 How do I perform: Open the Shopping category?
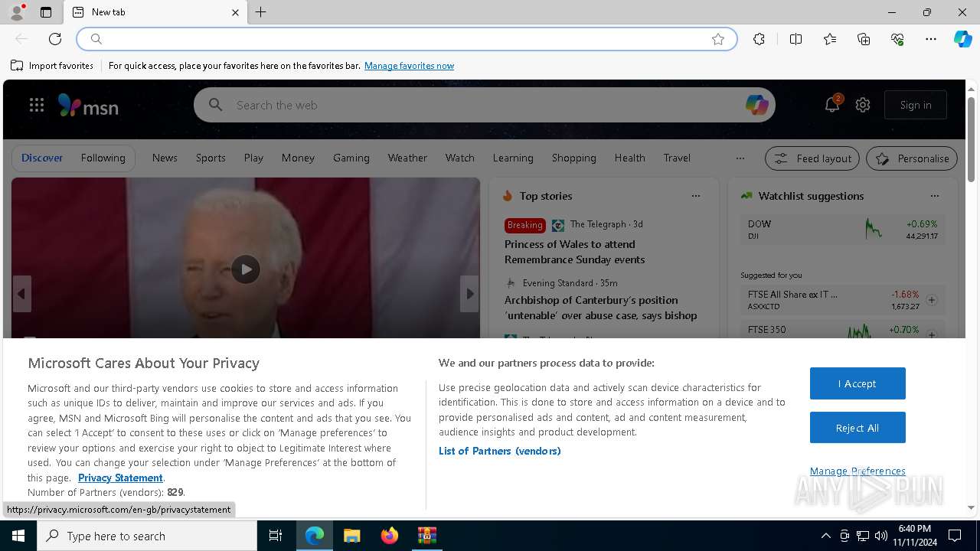pyautogui.click(x=574, y=158)
